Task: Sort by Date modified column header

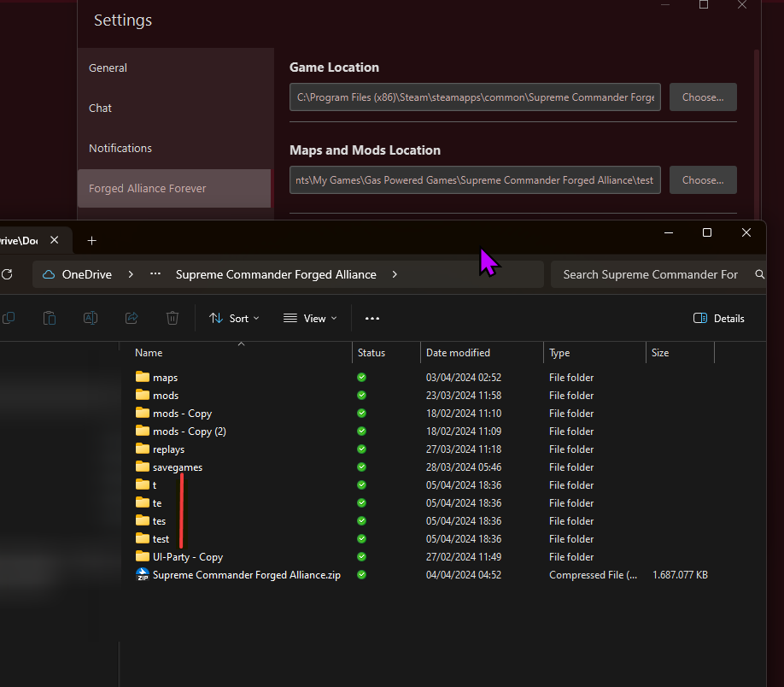Action: tap(482, 353)
